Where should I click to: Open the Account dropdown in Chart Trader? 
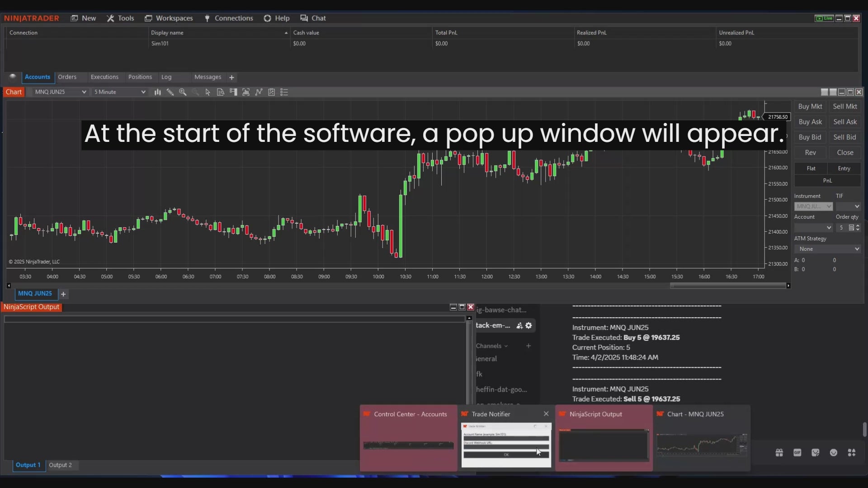pyautogui.click(x=813, y=228)
